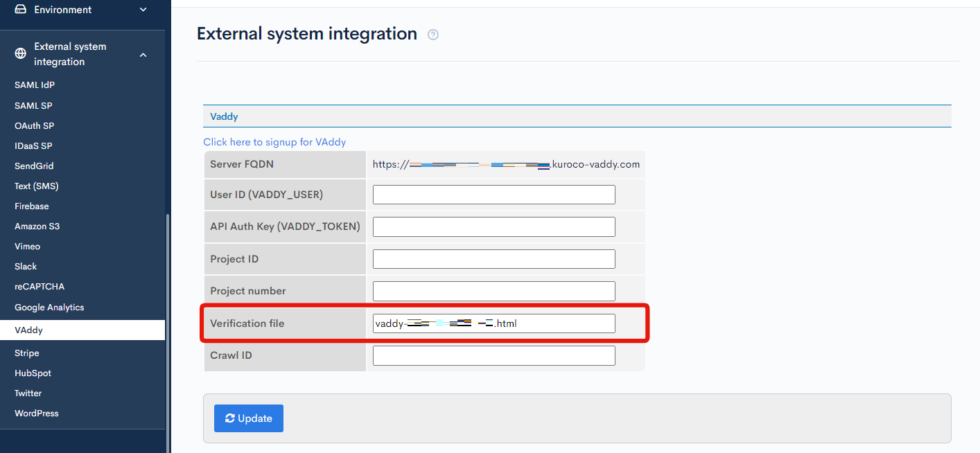
Task: Open SAML IdP settings
Action: [x=35, y=85]
